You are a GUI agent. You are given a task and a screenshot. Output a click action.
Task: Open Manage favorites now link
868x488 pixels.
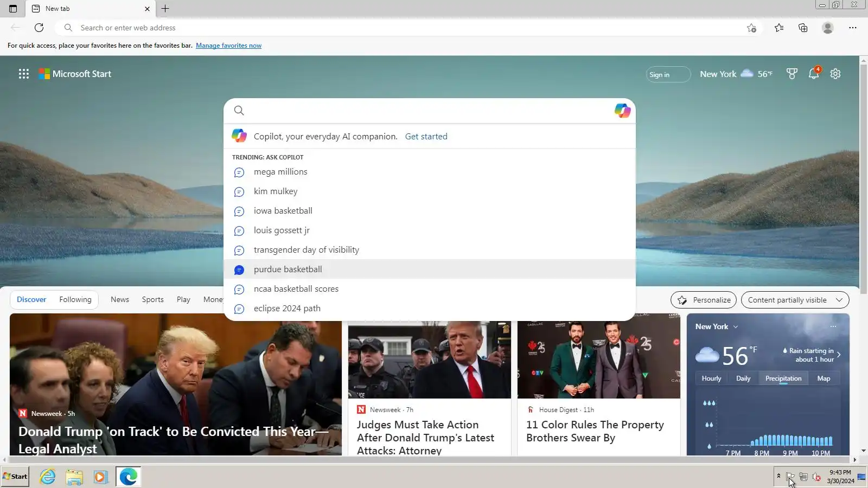point(228,46)
